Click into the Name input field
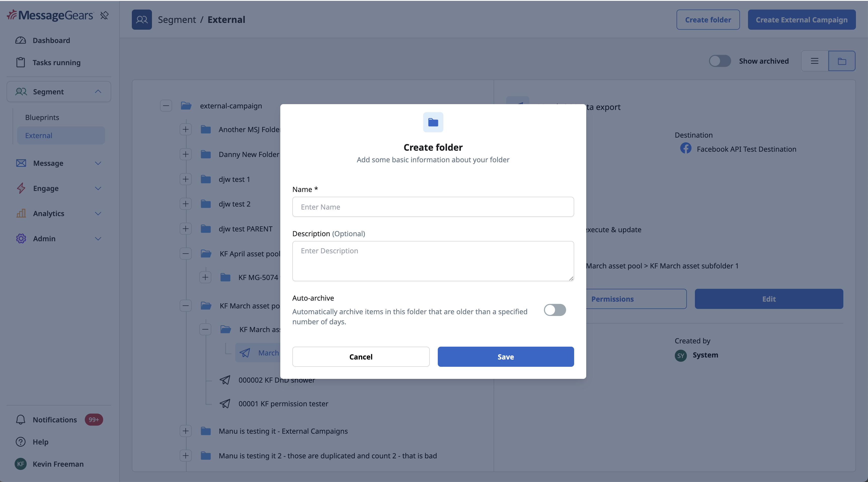This screenshot has height=482, width=868. 433,207
